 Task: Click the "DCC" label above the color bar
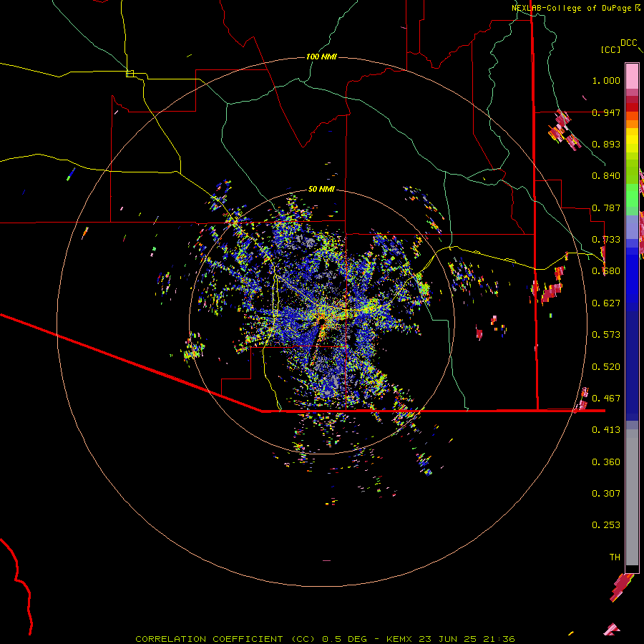[x=628, y=43]
